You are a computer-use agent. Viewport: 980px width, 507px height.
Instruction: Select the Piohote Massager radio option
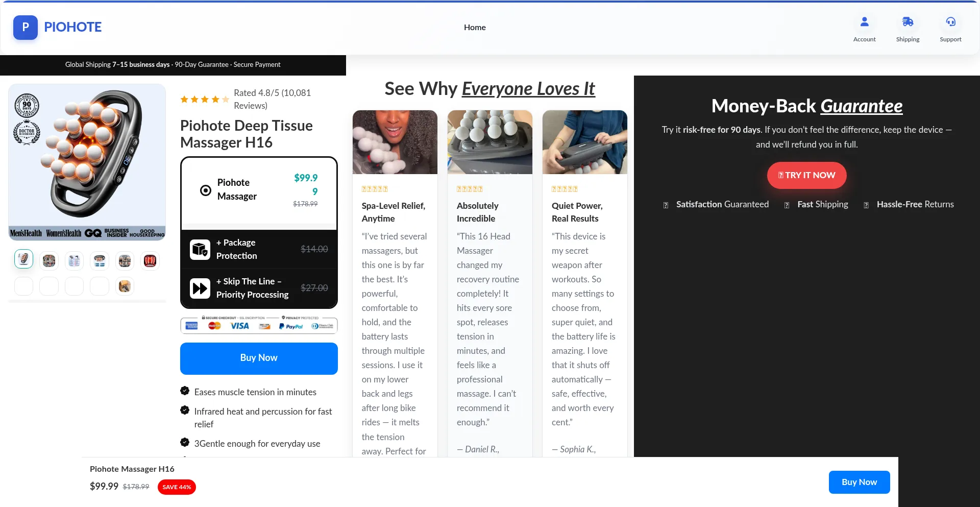click(206, 190)
